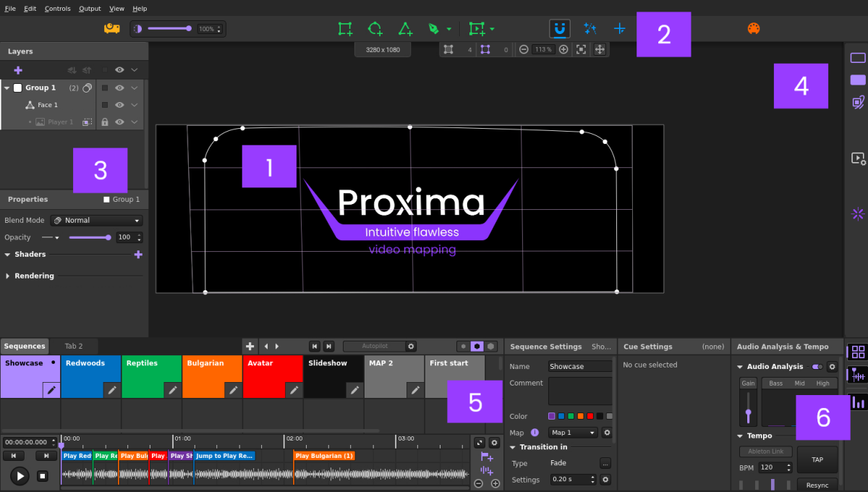Click the grid view icon at bottom right
The width and height of the screenshot is (868, 492).
pos(859,352)
